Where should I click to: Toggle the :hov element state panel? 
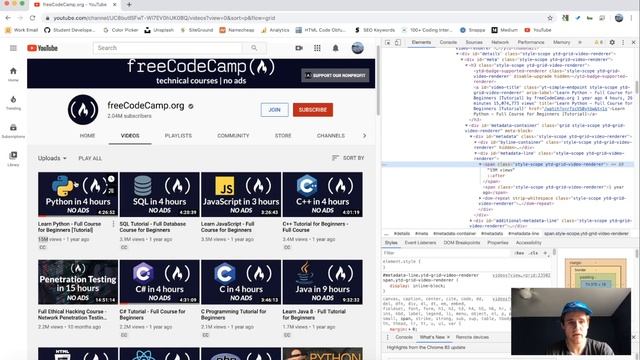click(x=519, y=253)
